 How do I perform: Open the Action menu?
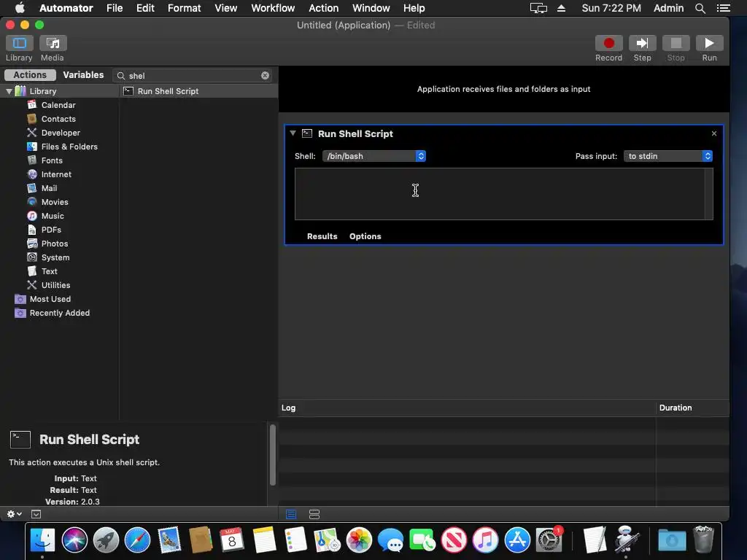[x=323, y=8]
